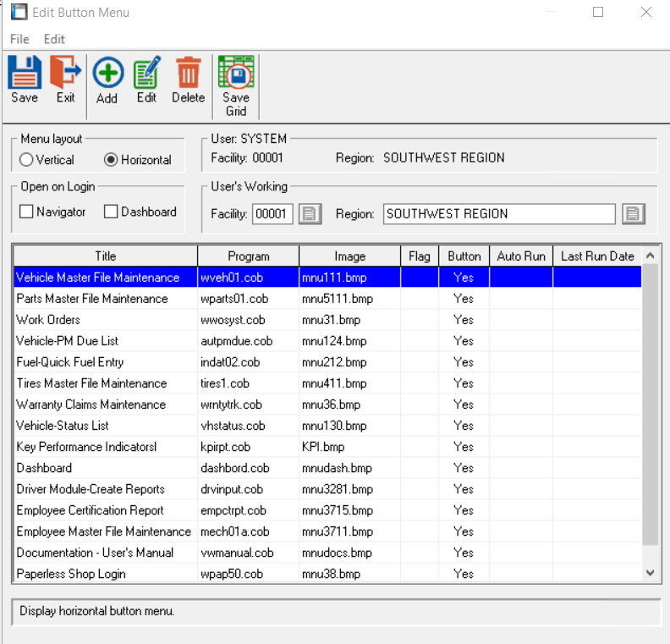Enable the Navigator open on login checkbox
Screen dimensions: 670x644
pos(26,212)
